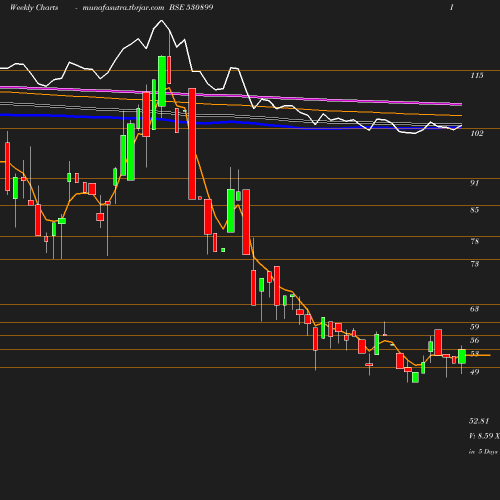
Task: Select the 56 price level label
Action: [475, 340]
